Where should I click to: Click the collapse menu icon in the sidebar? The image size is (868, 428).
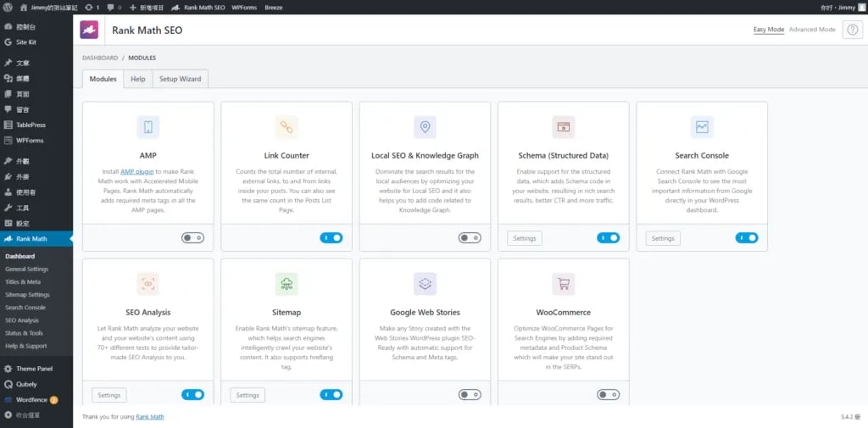pos(8,414)
